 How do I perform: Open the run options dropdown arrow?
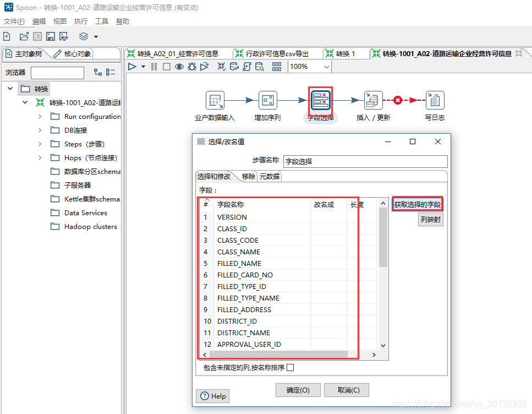pos(143,67)
